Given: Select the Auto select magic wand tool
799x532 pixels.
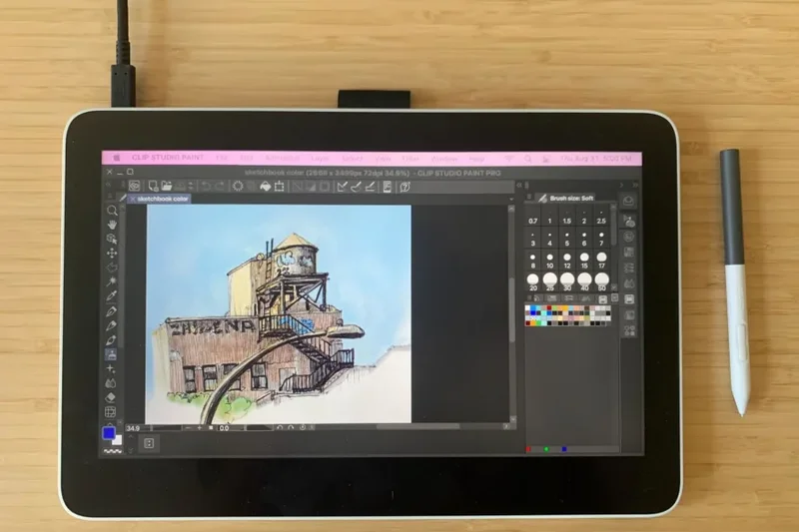Looking at the screenshot, I should point(112,281).
